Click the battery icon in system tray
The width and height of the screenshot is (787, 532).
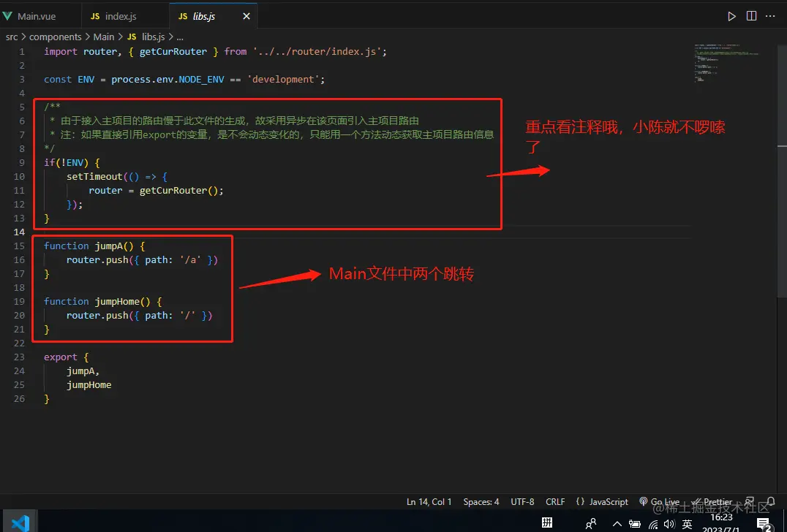coord(634,524)
